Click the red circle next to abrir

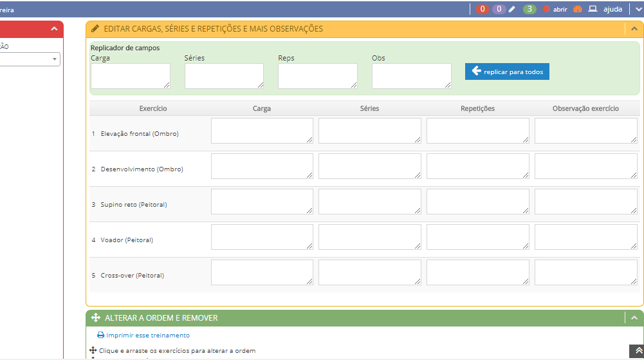point(546,9)
